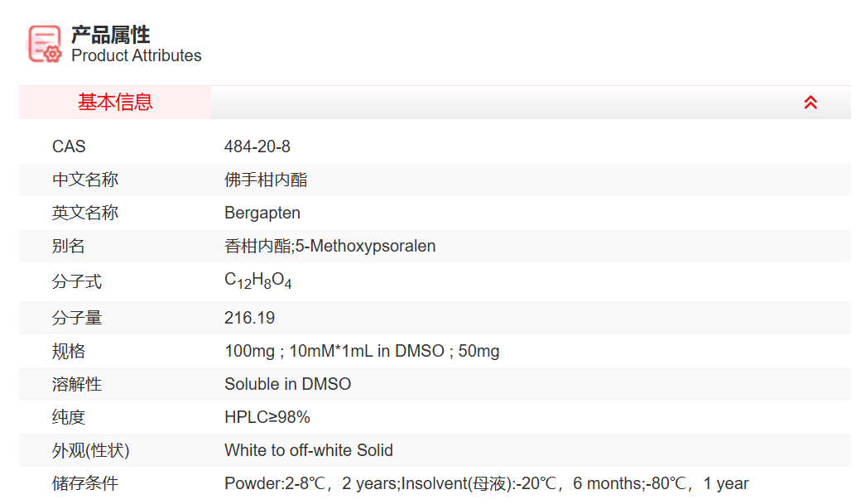
Task: Click the 溶解性 row label
Action: pyautogui.click(x=77, y=384)
